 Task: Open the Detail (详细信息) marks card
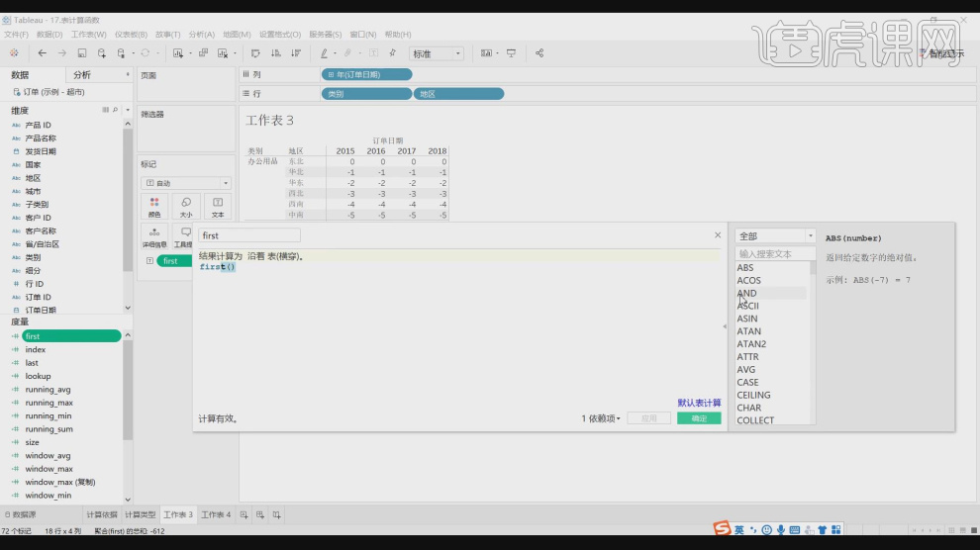[154, 237]
